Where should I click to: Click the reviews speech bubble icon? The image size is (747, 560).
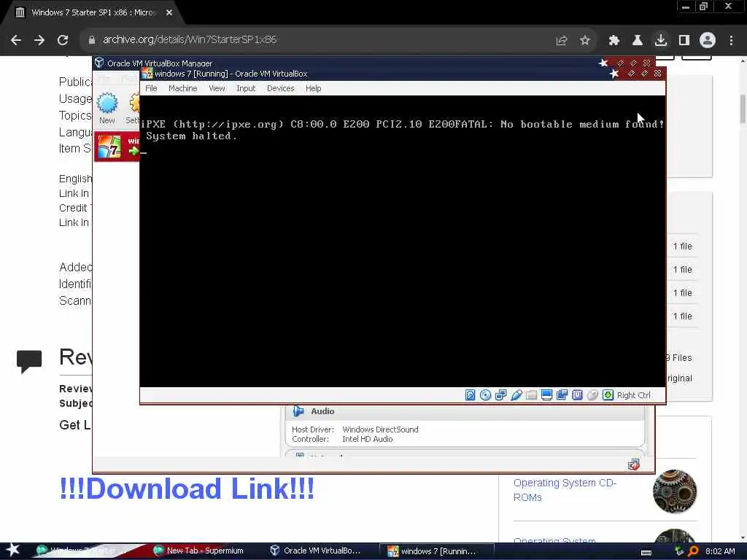(x=29, y=362)
